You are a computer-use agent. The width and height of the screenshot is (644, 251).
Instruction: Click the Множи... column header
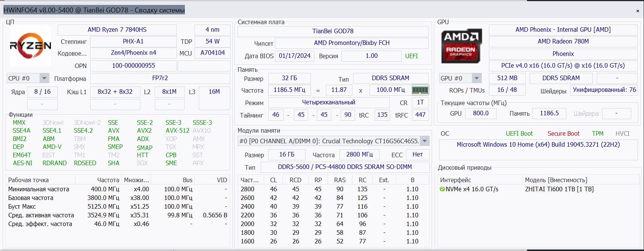[137, 180]
